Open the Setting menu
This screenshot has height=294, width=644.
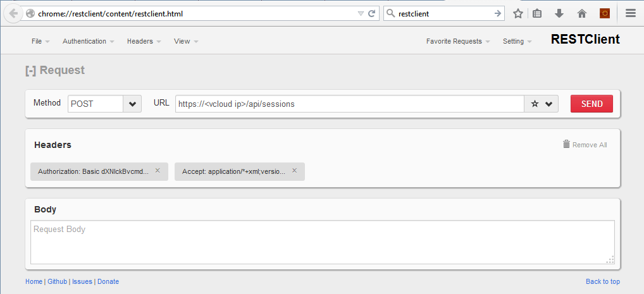pyautogui.click(x=517, y=41)
